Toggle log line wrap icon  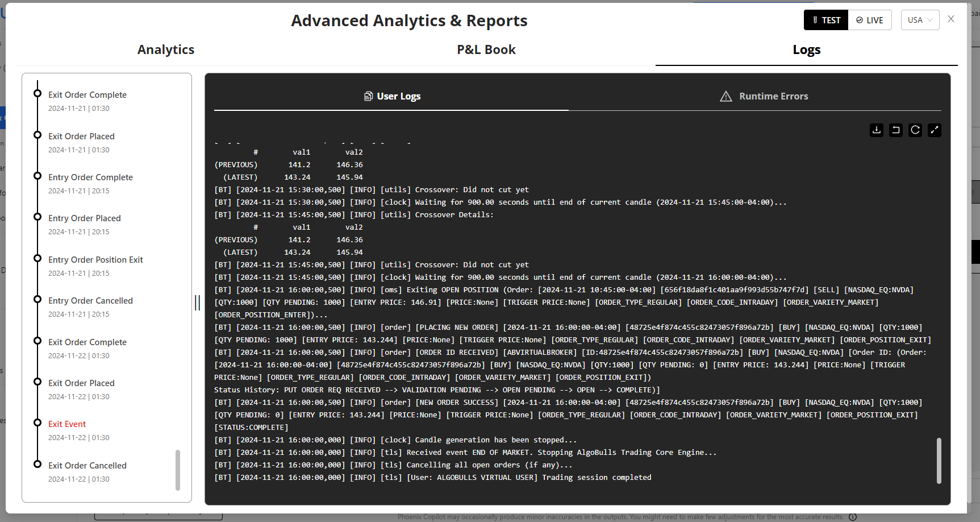(x=896, y=130)
